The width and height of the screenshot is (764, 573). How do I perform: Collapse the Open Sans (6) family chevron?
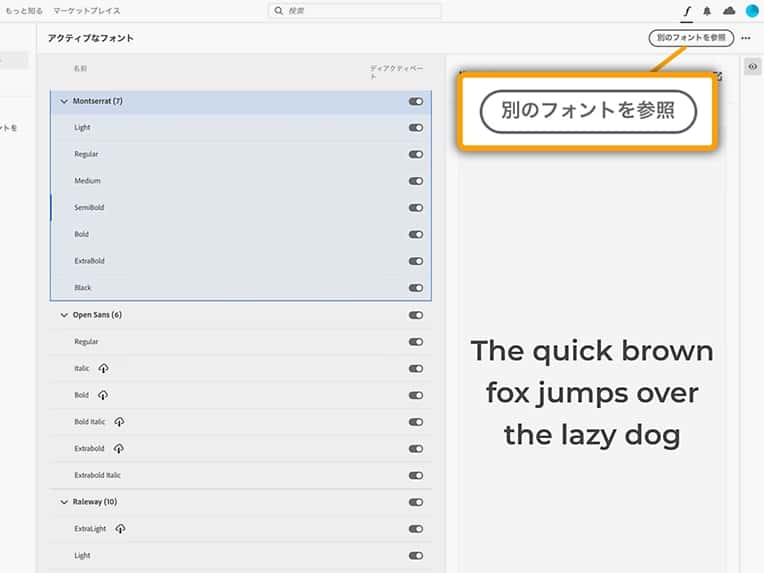coord(64,315)
